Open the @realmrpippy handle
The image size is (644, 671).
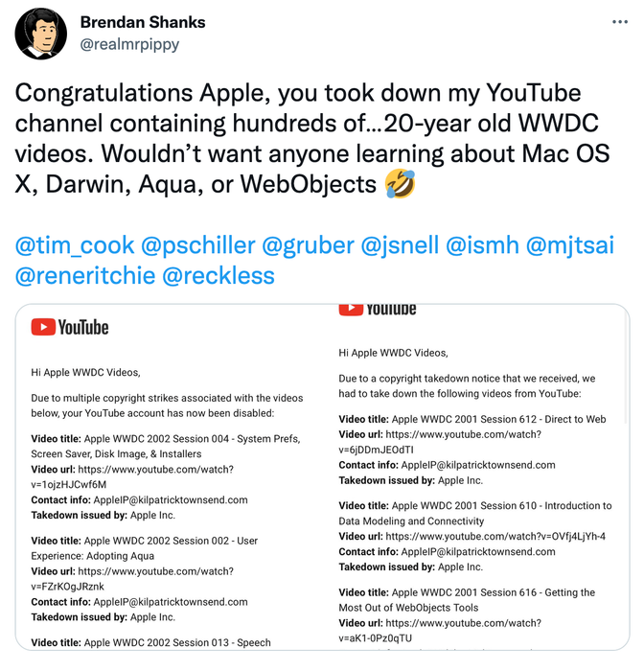129,44
